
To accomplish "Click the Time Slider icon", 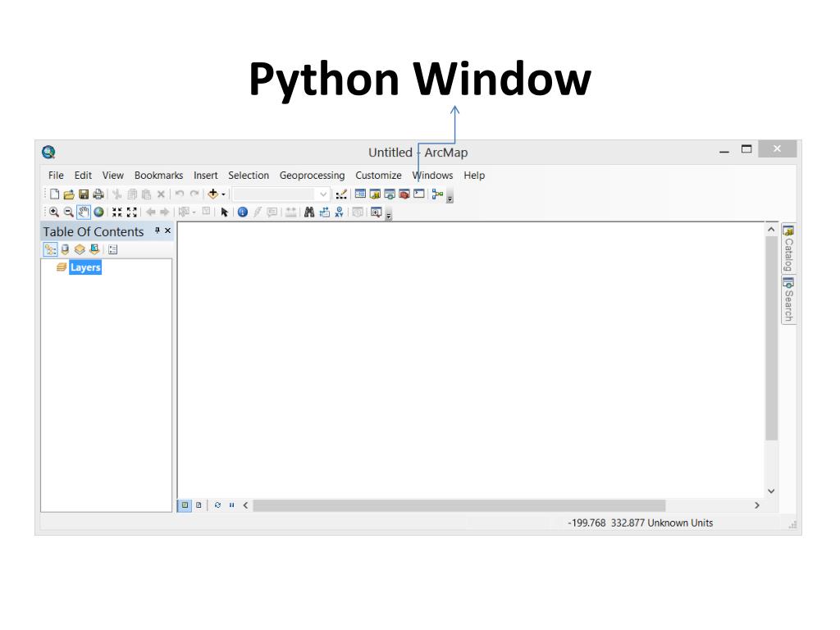I will 358,212.
